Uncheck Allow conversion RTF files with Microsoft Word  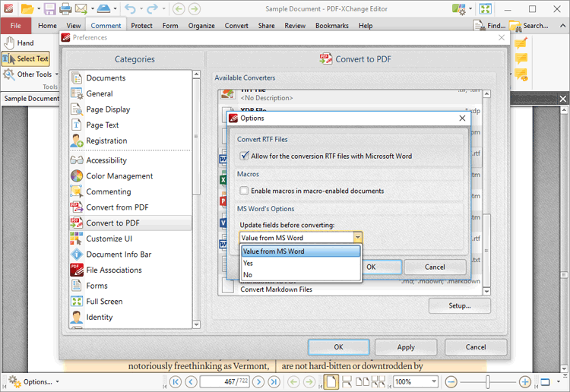pyautogui.click(x=244, y=156)
